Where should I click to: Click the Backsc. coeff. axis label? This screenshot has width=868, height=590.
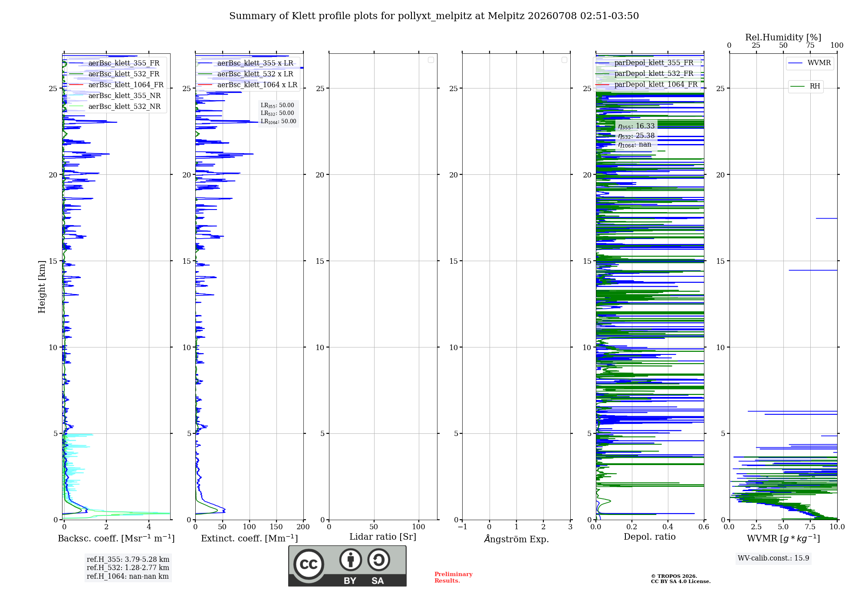(116, 538)
